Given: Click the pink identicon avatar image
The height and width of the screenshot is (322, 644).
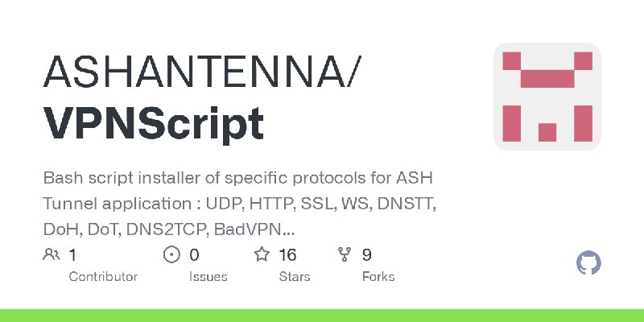Looking at the screenshot, I should [547, 97].
